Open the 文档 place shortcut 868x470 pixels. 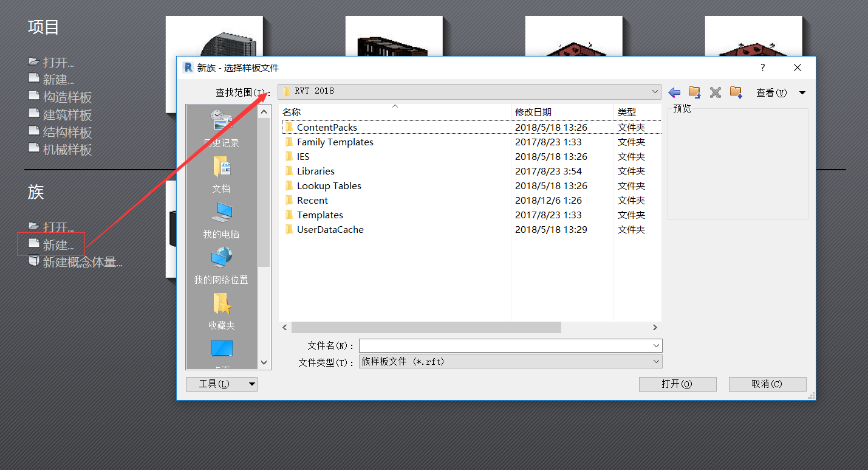[x=221, y=175]
